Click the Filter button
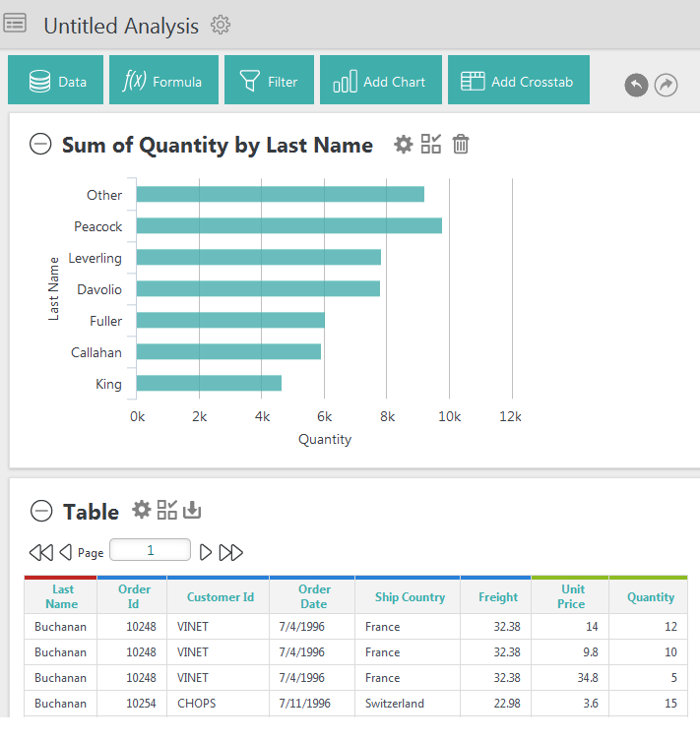Screen dimensions: 700x741 coord(270,80)
